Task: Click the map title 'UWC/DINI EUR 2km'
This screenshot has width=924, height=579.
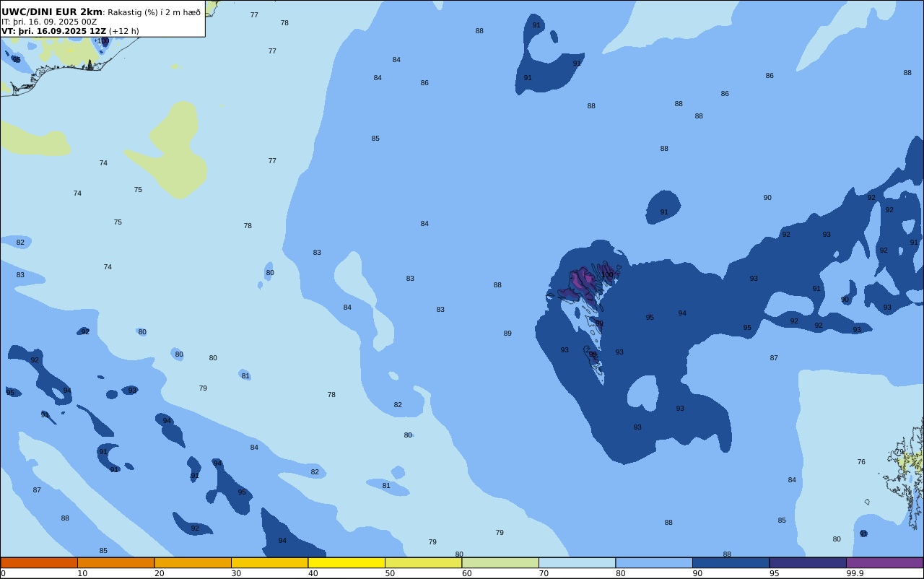Action: (x=52, y=12)
